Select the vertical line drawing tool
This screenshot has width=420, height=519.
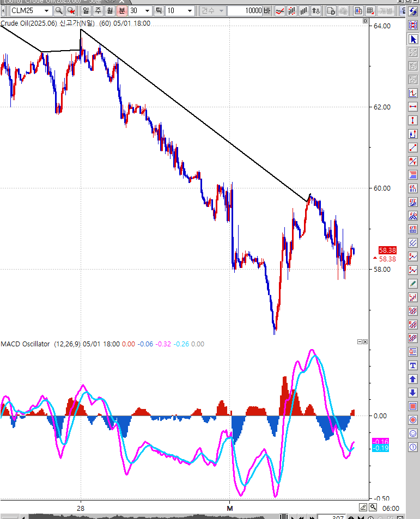(413, 120)
